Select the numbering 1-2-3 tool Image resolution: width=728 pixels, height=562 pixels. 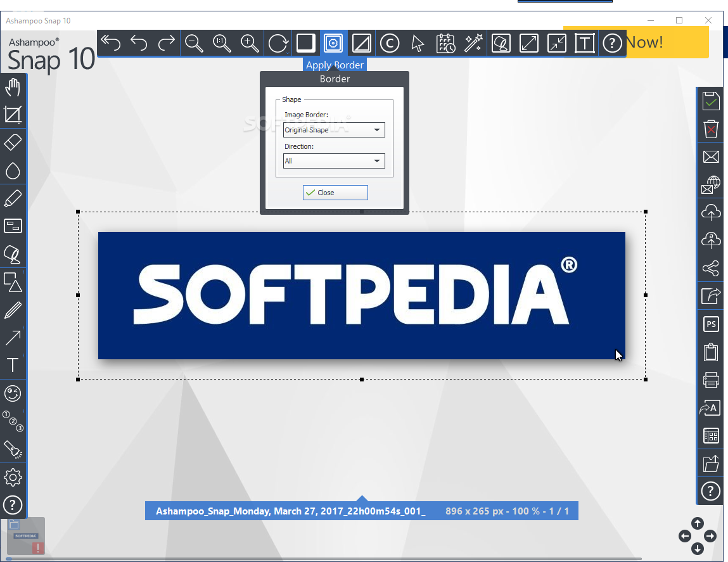13,421
